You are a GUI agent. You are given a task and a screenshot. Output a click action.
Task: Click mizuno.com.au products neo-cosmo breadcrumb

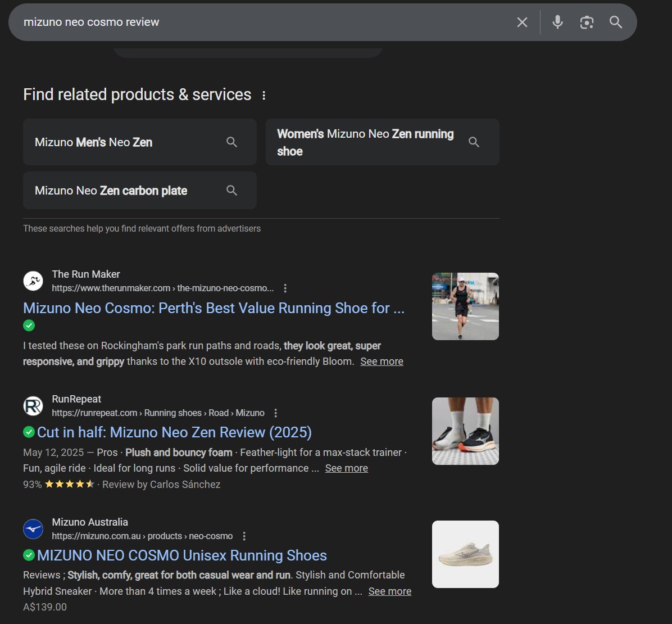click(x=142, y=536)
